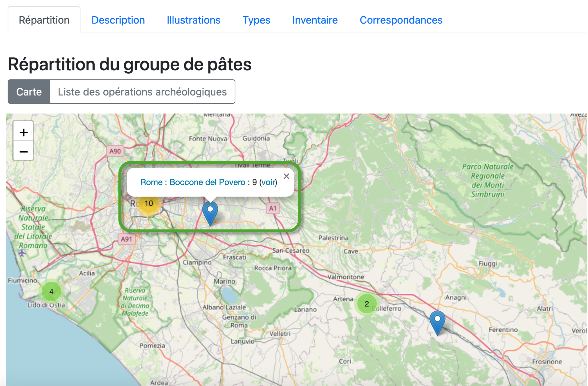Open the Correspondances tab
588x386 pixels.
[x=401, y=20]
